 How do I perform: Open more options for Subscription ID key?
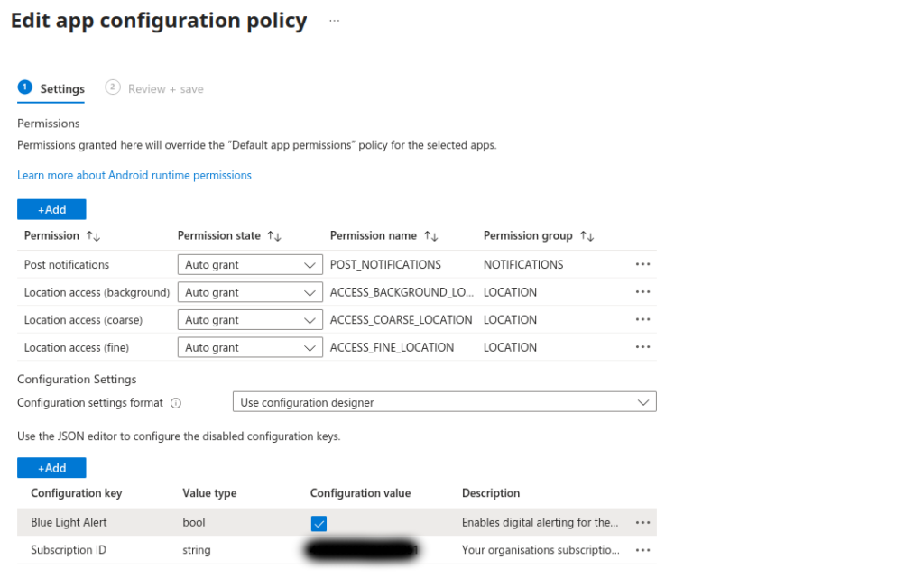click(642, 550)
